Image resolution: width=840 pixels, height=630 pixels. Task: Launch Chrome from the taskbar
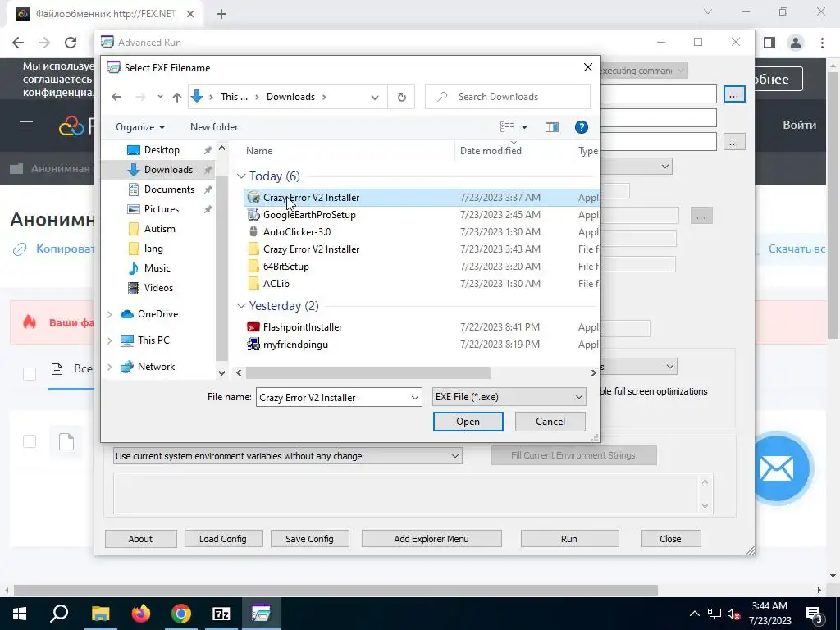click(181, 614)
